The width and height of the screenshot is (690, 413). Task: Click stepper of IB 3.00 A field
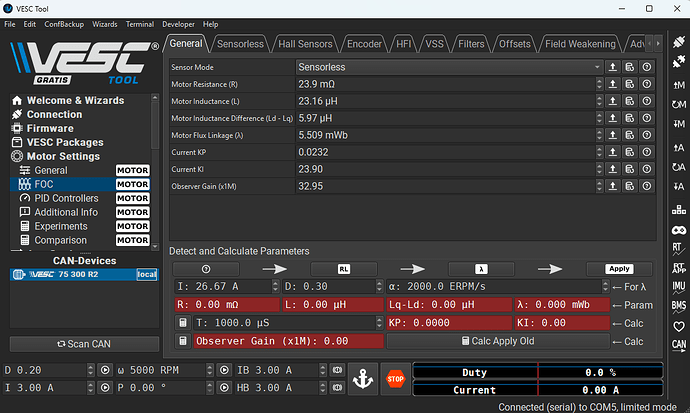coord(323,370)
